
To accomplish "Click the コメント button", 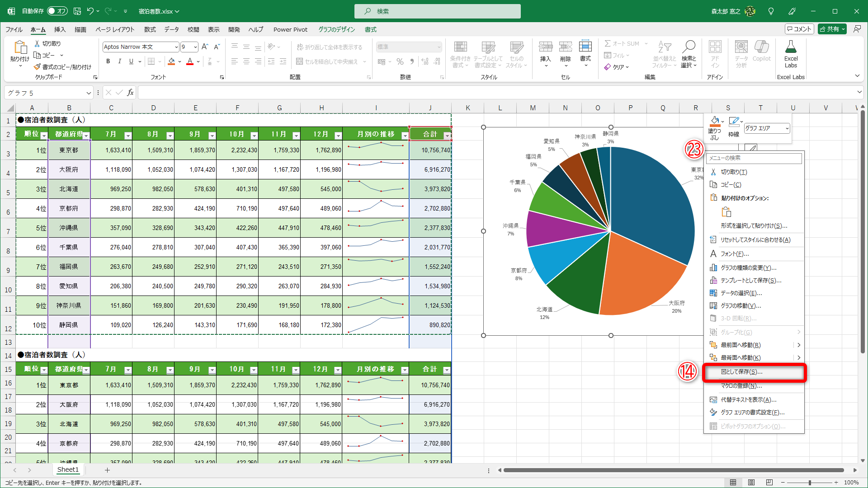I will pyautogui.click(x=799, y=29).
